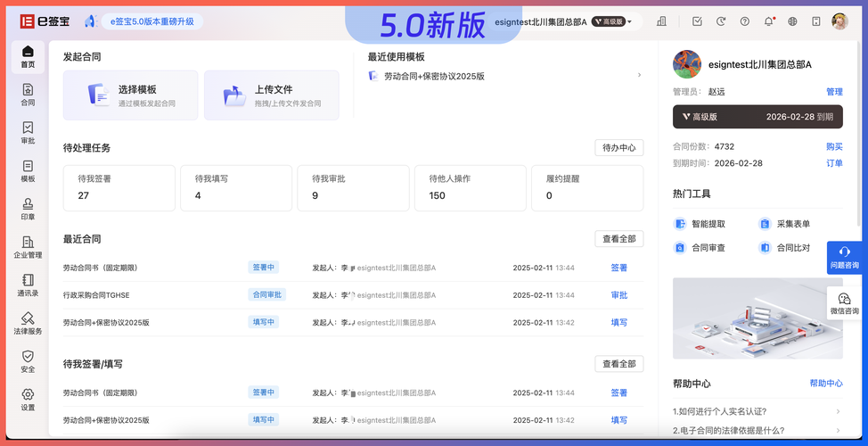The width and height of the screenshot is (868, 446).
Task: Open the 待我审批 card showing 9
Action: pyautogui.click(x=353, y=188)
